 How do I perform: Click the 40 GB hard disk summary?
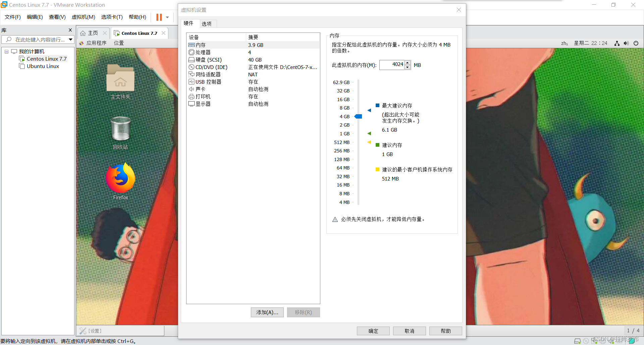[x=255, y=60]
